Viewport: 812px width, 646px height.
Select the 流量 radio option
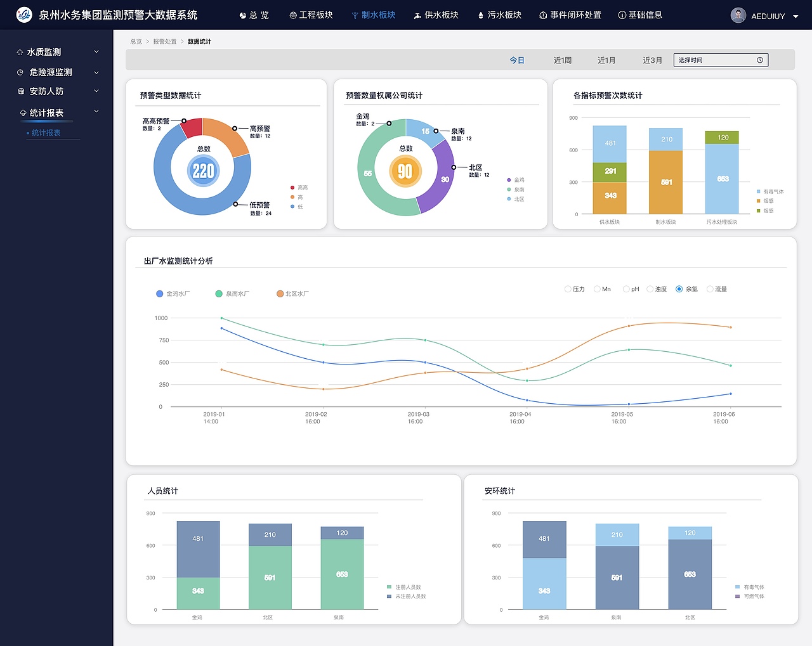[x=710, y=289]
